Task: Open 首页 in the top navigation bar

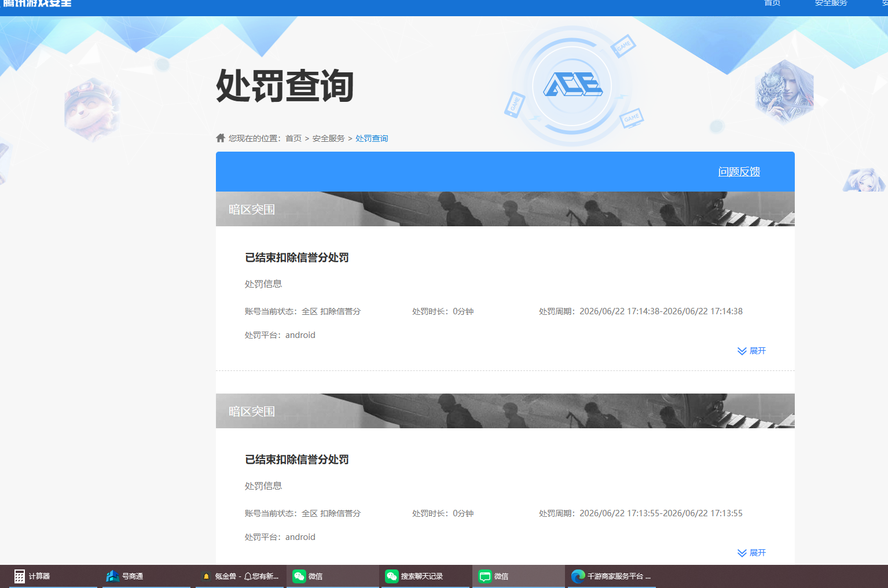Action: pos(772,3)
